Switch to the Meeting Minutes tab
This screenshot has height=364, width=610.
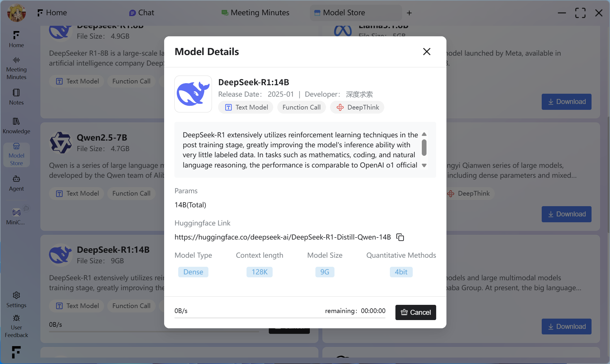coord(255,13)
